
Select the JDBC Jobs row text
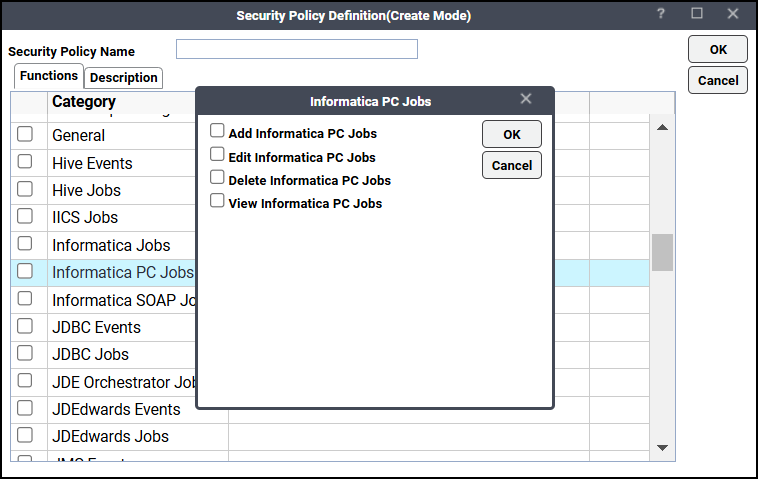pos(90,355)
